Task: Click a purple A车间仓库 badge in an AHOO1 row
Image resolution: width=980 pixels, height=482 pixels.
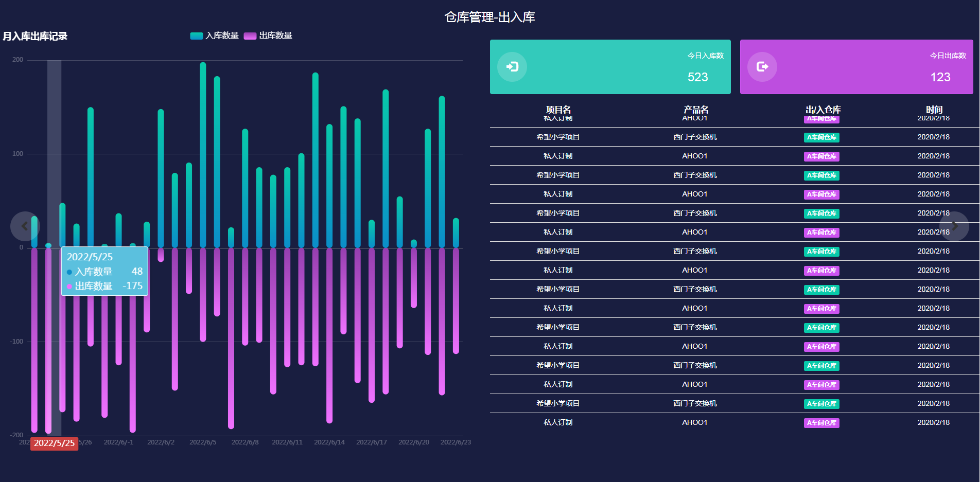Action: tap(821, 156)
